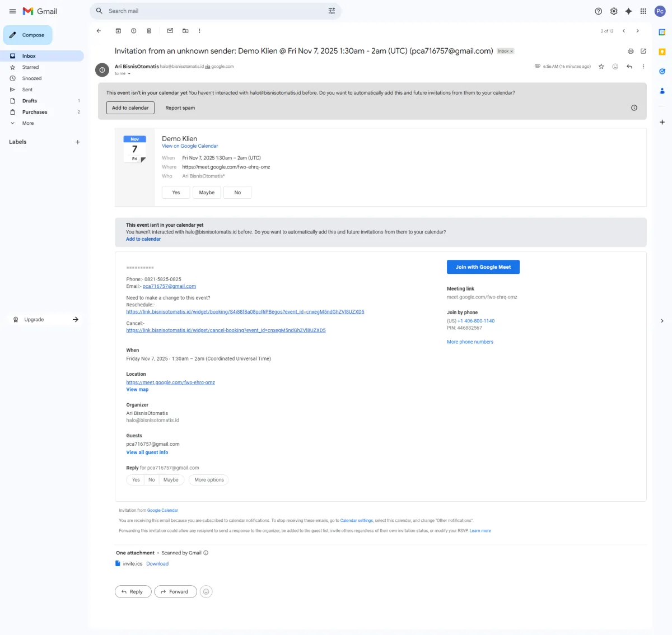The height and width of the screenshot is (635, 672).
Task: Open Drafts folder
Action: [42, 101]
